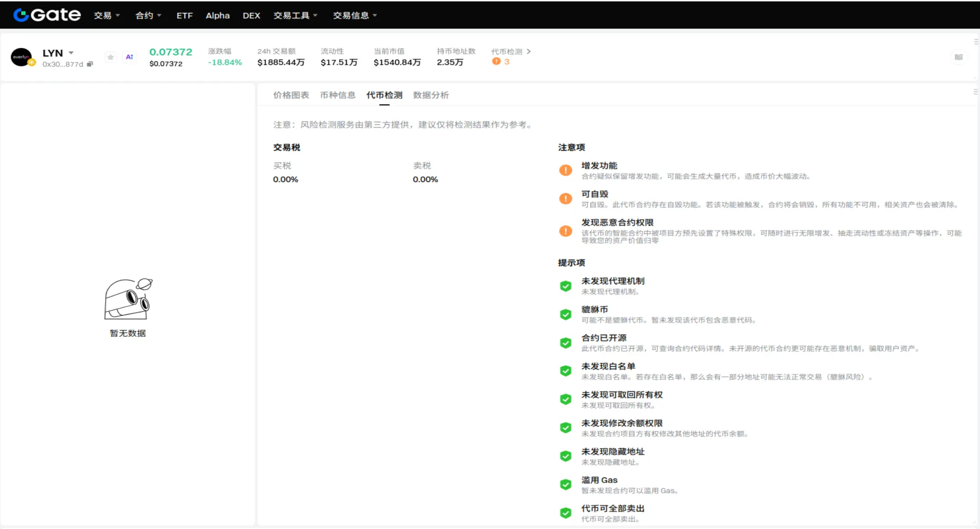Click the green shield icon beside 合约已开源
Image resolution: width=980 pixels, height=529 pixels.
(565, 343)
